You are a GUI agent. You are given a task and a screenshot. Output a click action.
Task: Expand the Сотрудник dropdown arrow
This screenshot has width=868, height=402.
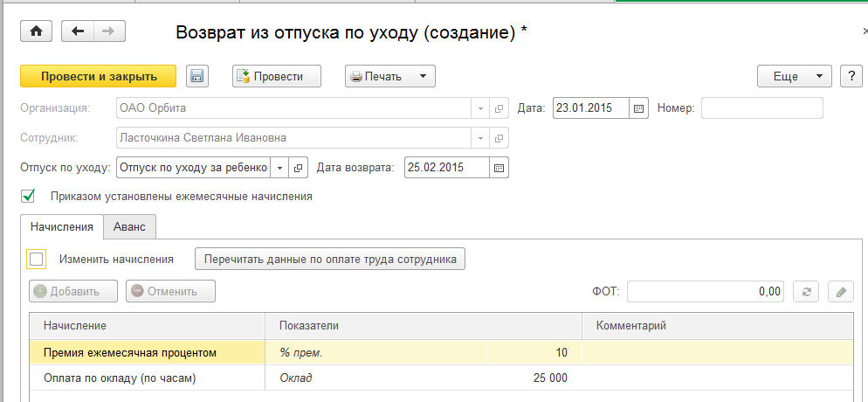click(480, 138)
